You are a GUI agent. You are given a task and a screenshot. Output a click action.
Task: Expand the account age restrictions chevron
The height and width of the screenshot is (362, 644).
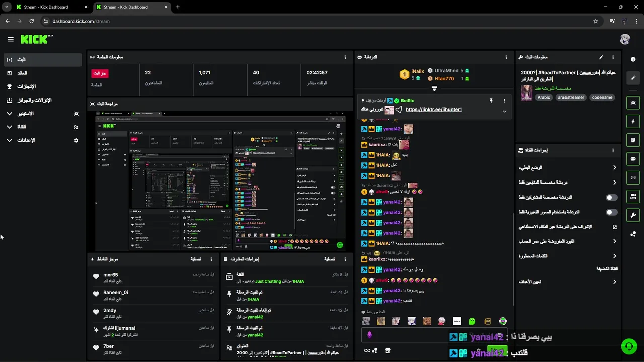click(x=614, y=241)
